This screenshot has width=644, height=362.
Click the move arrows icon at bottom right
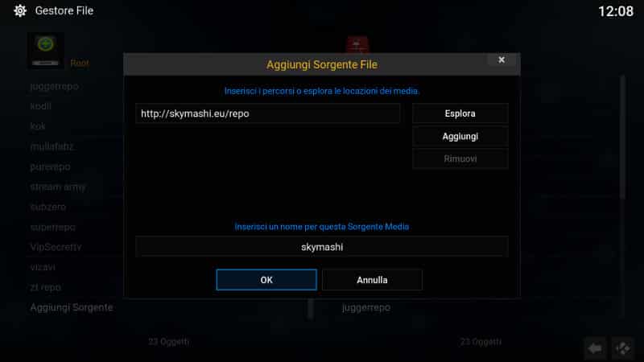[x=622, y=348]
